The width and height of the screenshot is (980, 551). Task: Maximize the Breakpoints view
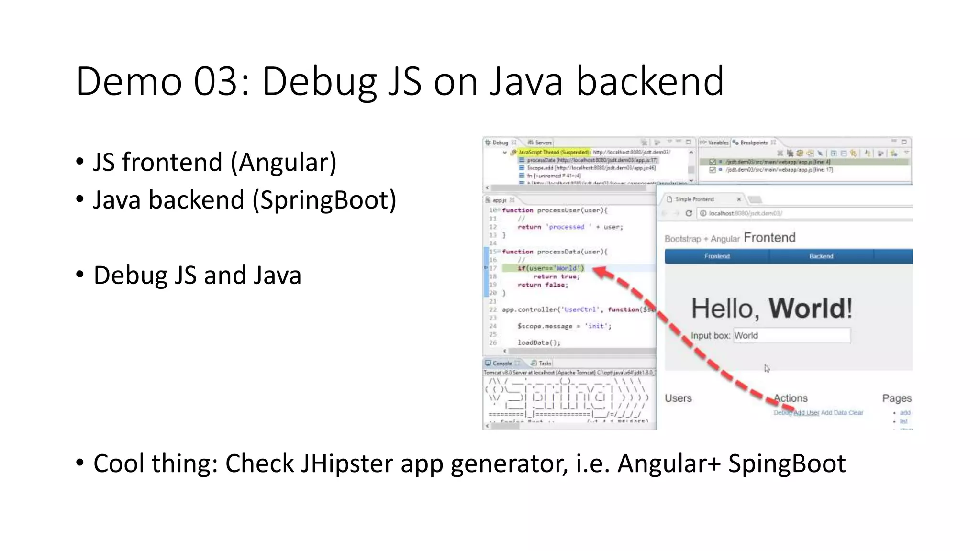click(904, 142)
